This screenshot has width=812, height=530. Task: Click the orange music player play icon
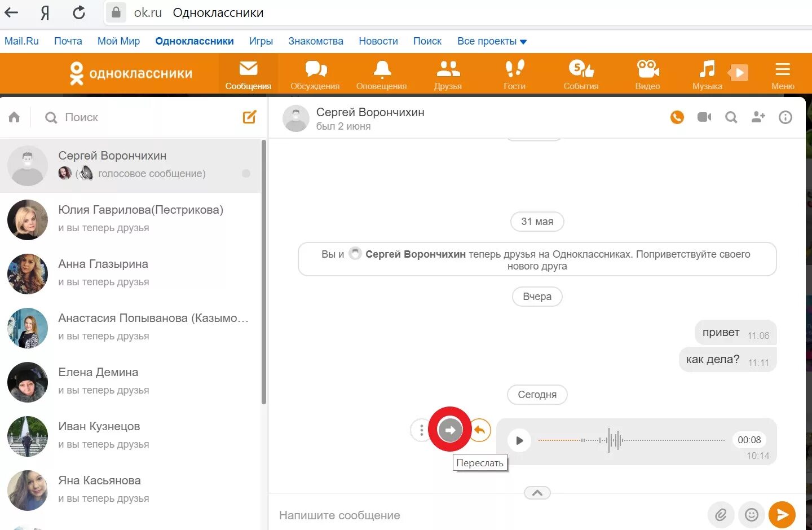[739, 73]
